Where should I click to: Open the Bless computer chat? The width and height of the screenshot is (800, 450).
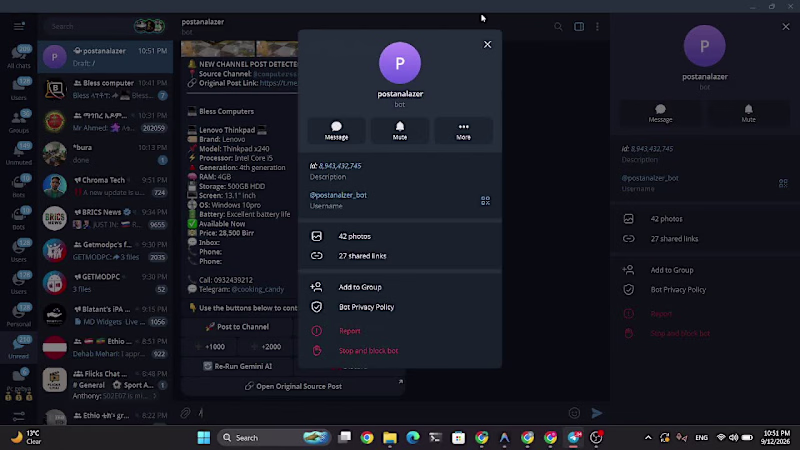click(x=105, y=89)
